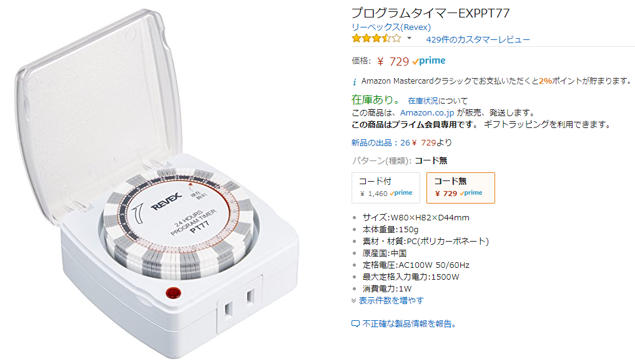This screenshot has width=635, height=364.
Task: Click the blue info icon beside Amazon Mastercard
Action: (x=355, y=82)
